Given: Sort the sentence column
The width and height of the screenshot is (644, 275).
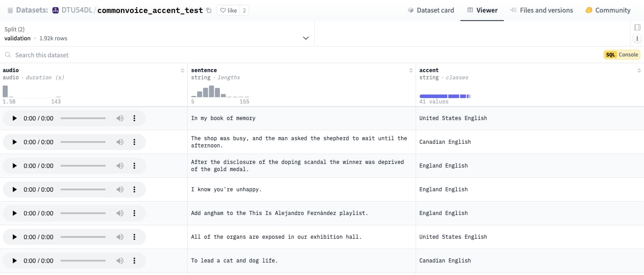Looking at the screenshot, I should (411, 70).
